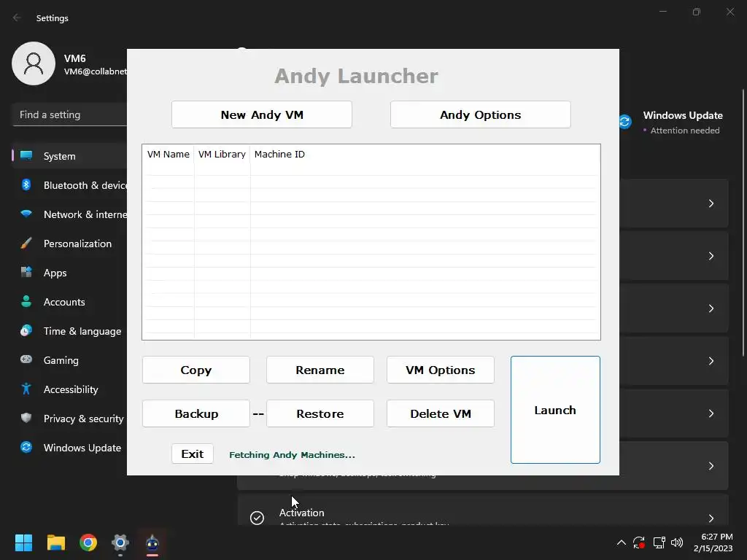Open Windows Update in sidebar

(x=69, y=448)
